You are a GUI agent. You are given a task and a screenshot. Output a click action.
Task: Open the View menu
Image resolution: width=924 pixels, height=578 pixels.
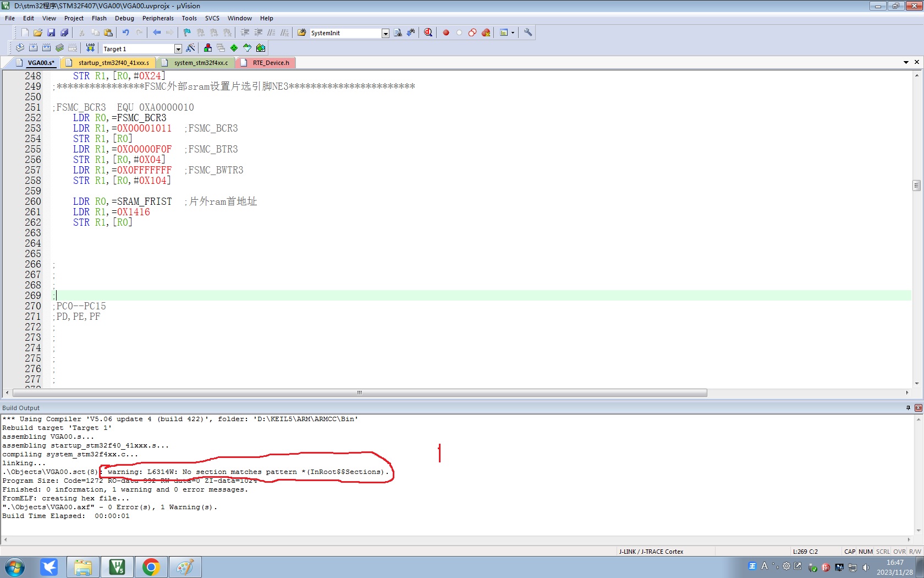(49, 18)
